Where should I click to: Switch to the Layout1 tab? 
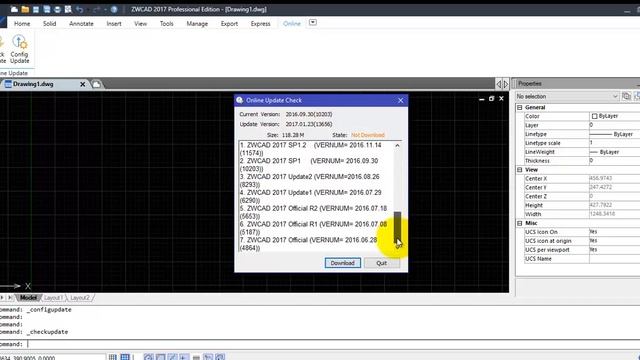[53, 298]
